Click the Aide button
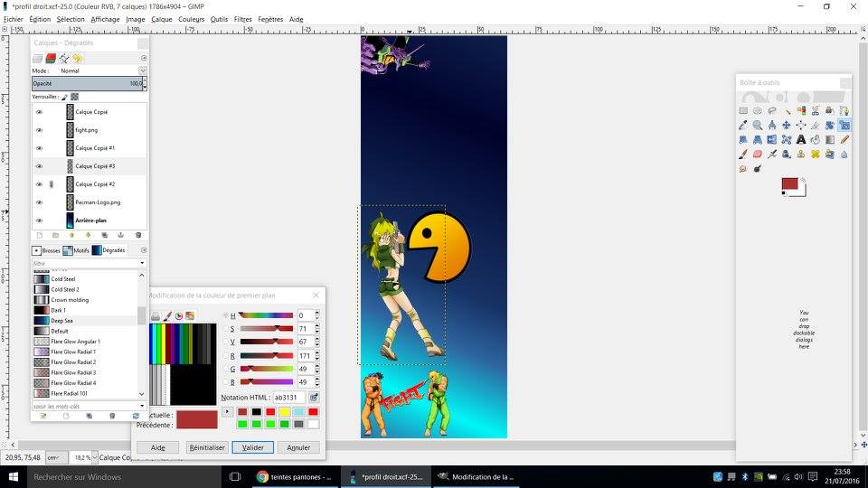Viewport: 868px width, 488px height. [157, 447]
